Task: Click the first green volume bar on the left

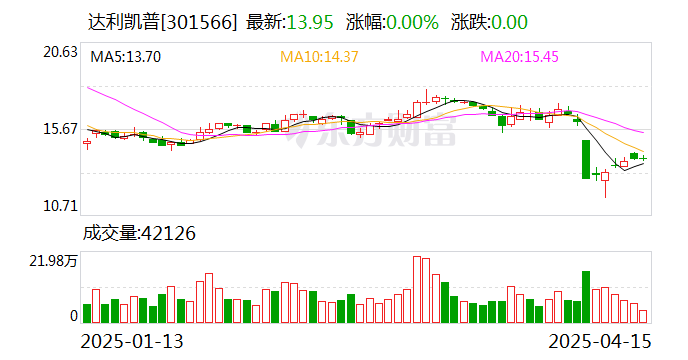Action: point(87,313)
